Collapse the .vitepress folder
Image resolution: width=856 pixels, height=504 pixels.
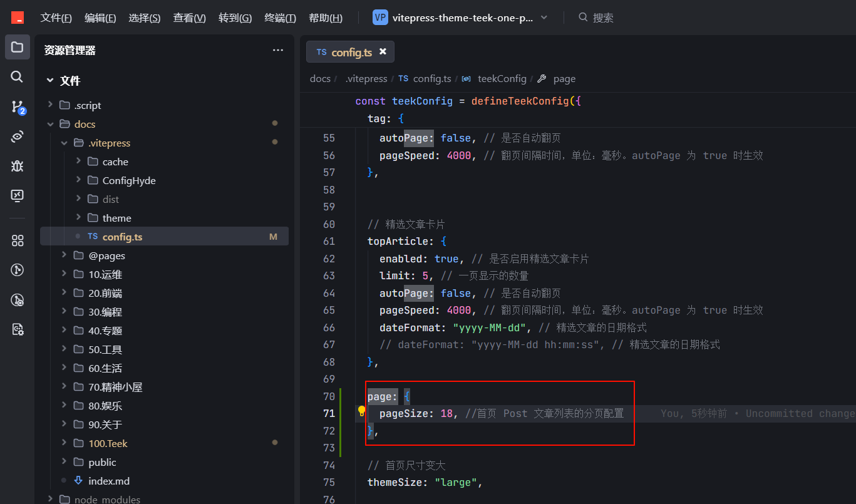(x=164, y=143)
